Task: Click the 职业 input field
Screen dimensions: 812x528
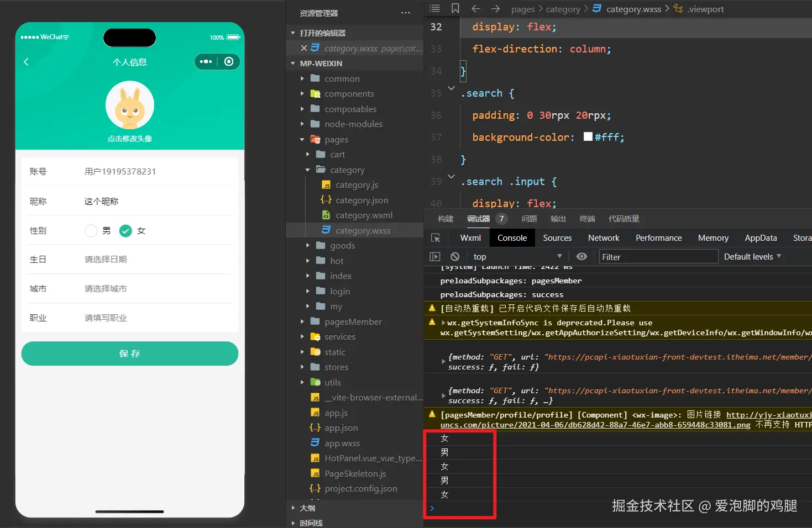Action: pos(158,318)
